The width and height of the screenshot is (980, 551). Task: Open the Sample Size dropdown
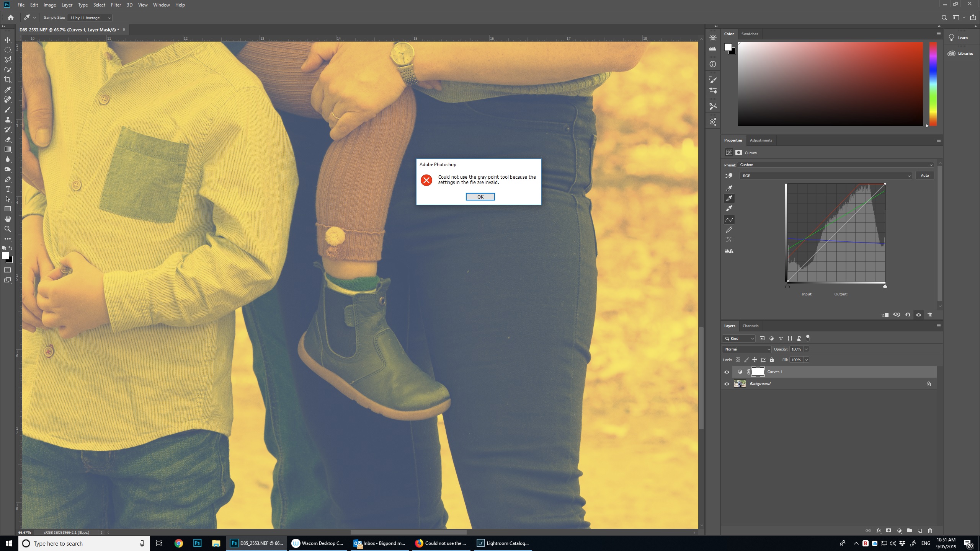[90, 18]
